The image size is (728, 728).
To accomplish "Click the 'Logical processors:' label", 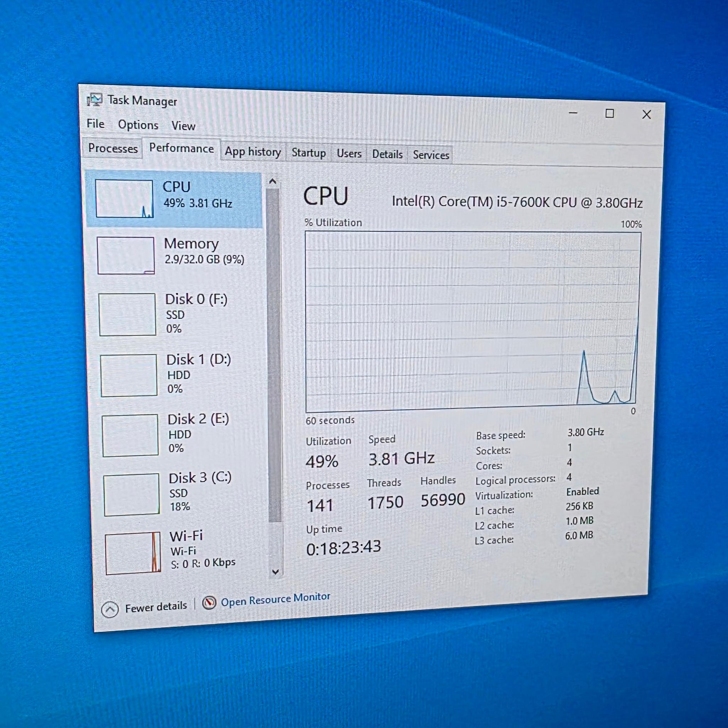I will point(515,480).
